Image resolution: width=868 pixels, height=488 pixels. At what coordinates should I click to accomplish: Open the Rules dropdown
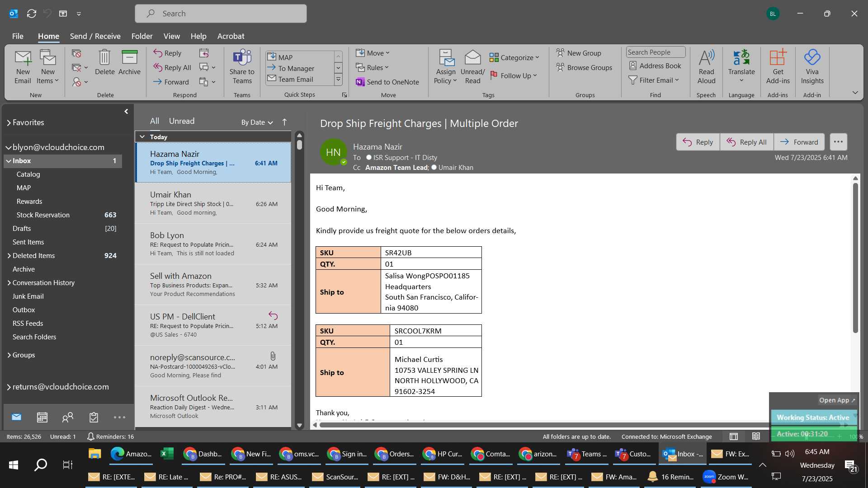pyautogui.click(x=372, y=67)
